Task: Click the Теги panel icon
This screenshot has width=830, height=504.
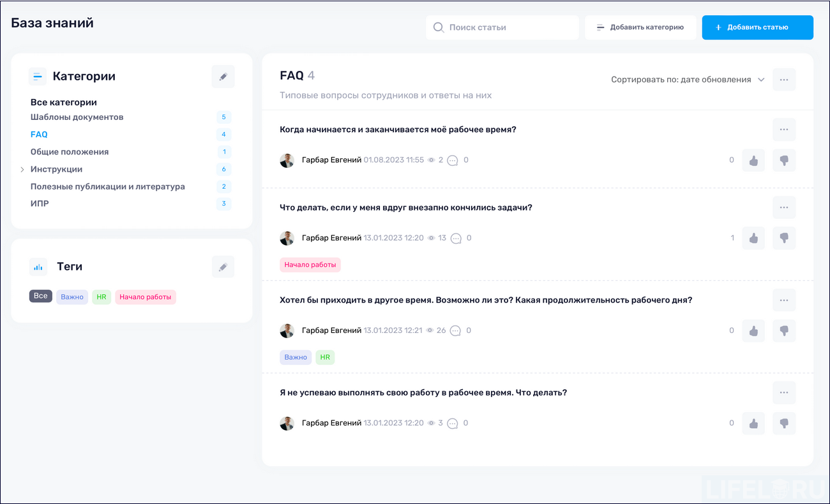Action: coord(38,266)
